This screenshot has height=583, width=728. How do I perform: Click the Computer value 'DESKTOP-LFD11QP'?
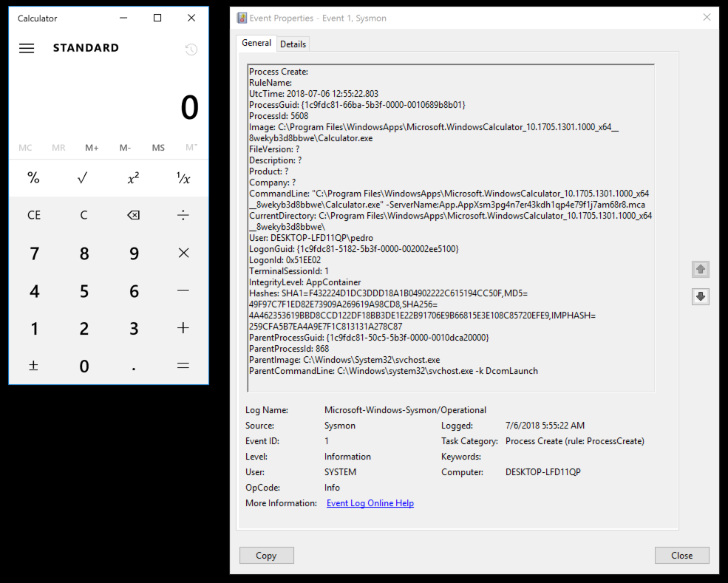pyautogui.click(x=542, y=472)
